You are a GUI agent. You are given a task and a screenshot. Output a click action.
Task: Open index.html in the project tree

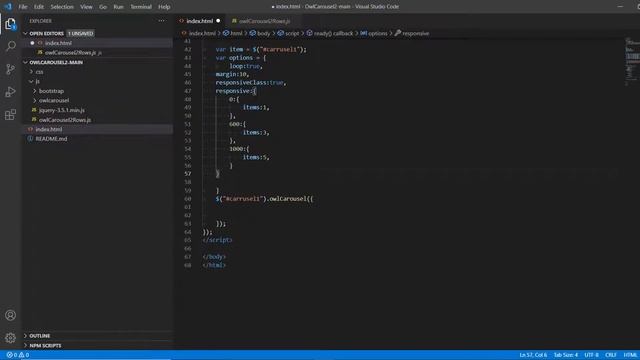[98, 129]
